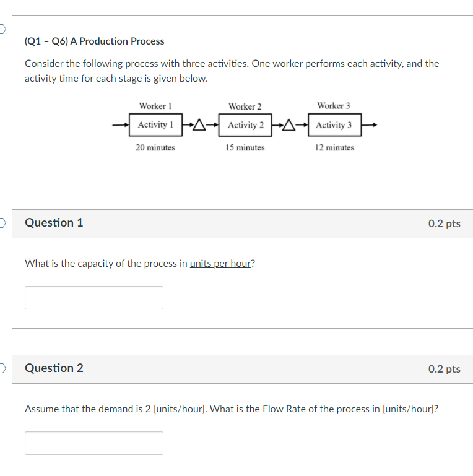473x476 pixels.
Task: Click the Question 1 answer input field
Action: (94, 298)
